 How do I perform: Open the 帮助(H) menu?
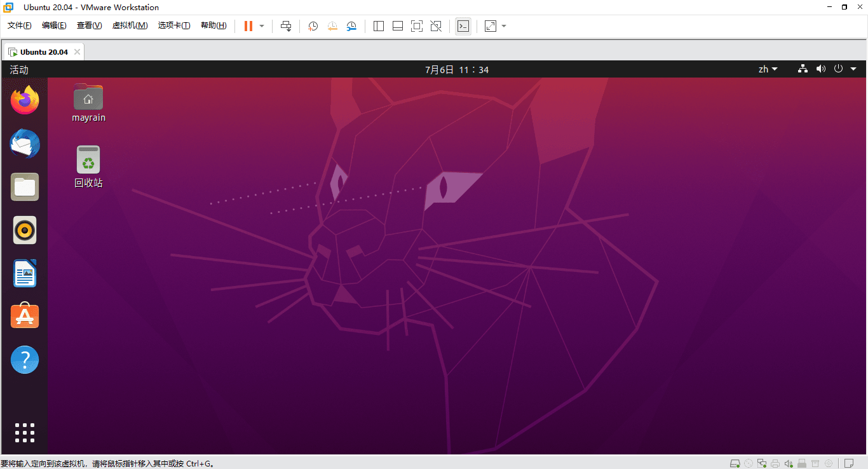[x=214, y=25]
